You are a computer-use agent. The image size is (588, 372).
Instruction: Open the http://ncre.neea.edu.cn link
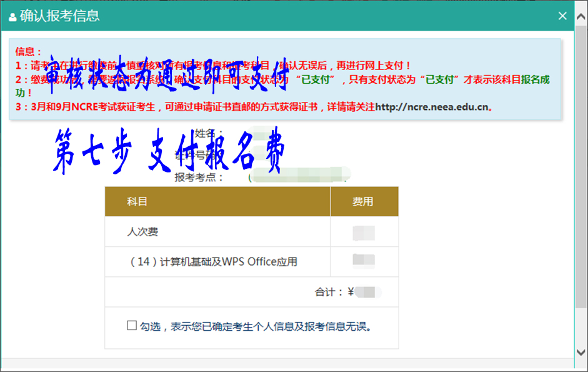coord(431,107)
